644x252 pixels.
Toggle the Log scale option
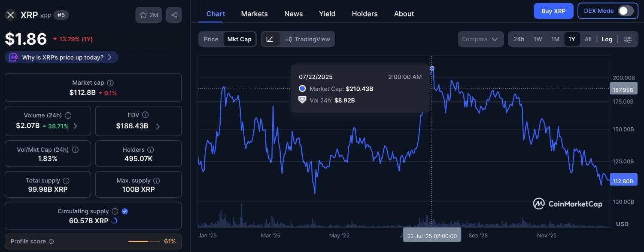tap(607, 39)
